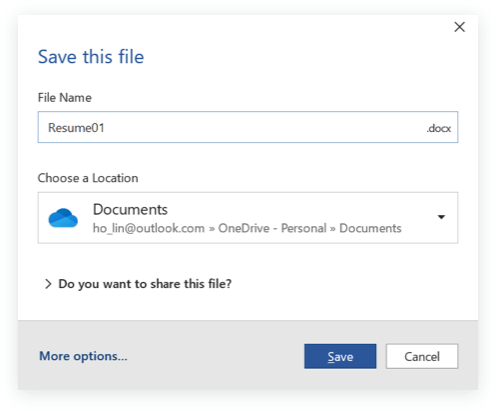Open the location dropdown arrow

(441, 217)
